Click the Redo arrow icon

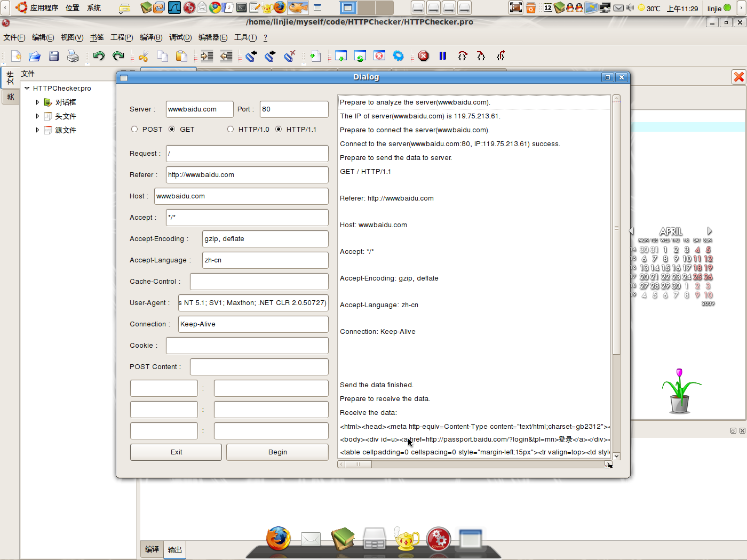pos(118,56)
